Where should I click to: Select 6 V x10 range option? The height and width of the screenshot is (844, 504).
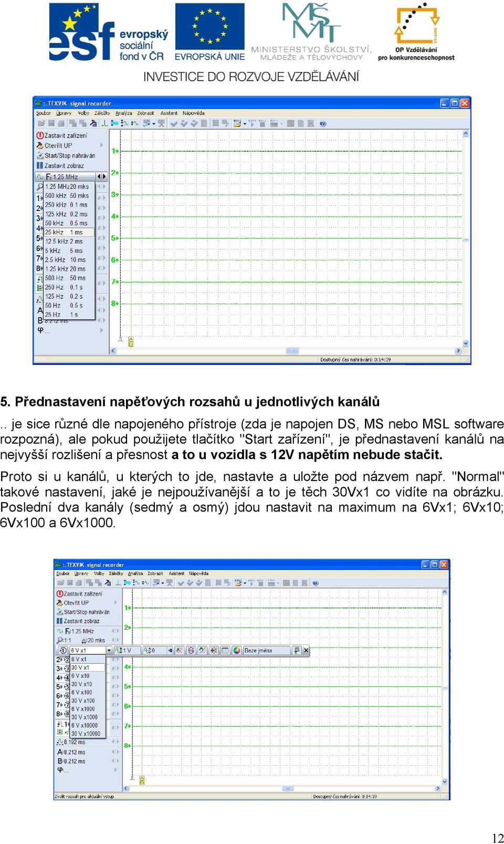(87, 676)
